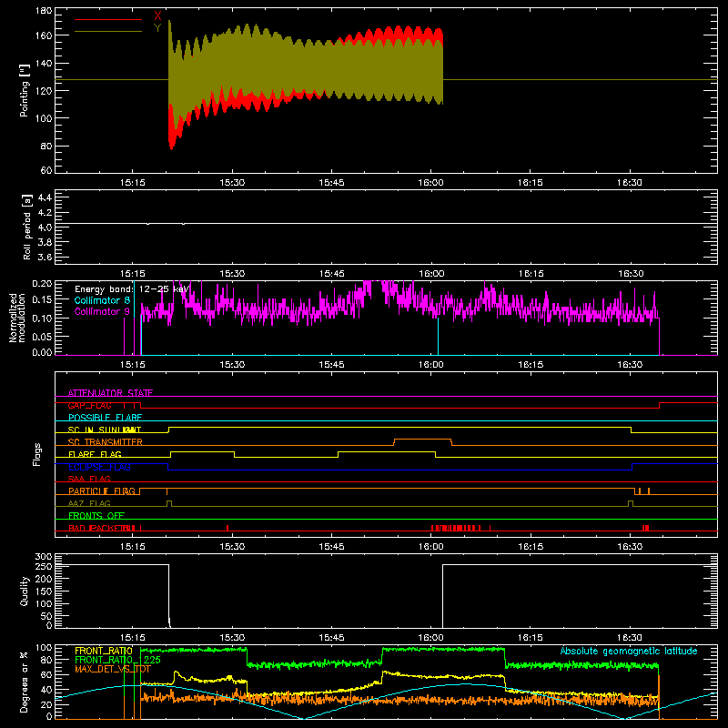
Task: Click the 120 tick on Pointing axis
Action: pyautogui.click(x=44, y=90)
